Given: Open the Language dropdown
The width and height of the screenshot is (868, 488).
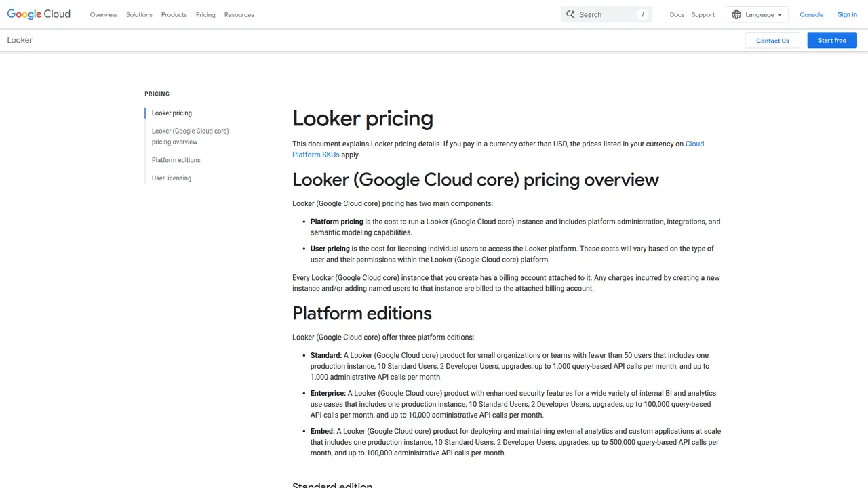Looking at the screenshot, I should point(757,14).
